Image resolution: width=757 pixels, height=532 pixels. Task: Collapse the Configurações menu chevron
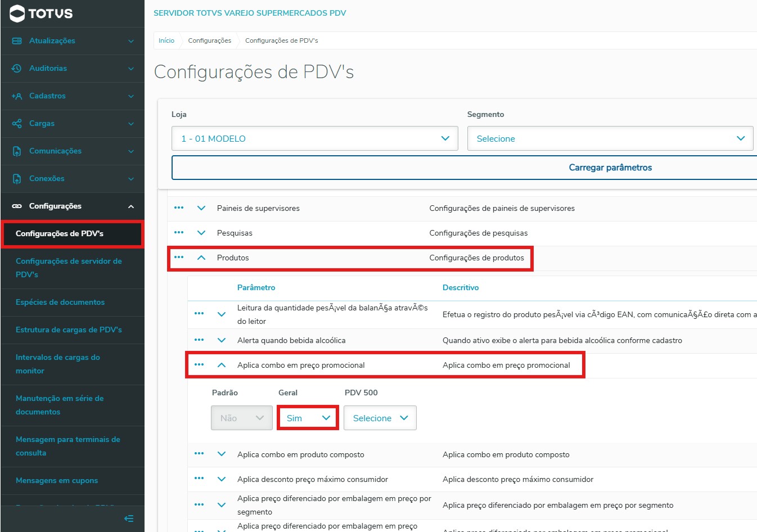pos(131,206)
